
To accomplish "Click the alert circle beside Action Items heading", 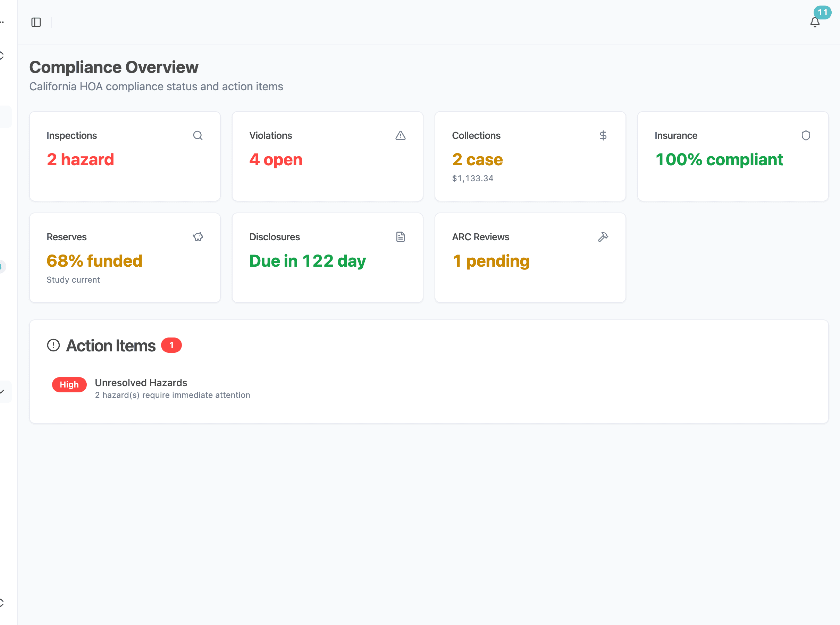I will coord(53,345).
